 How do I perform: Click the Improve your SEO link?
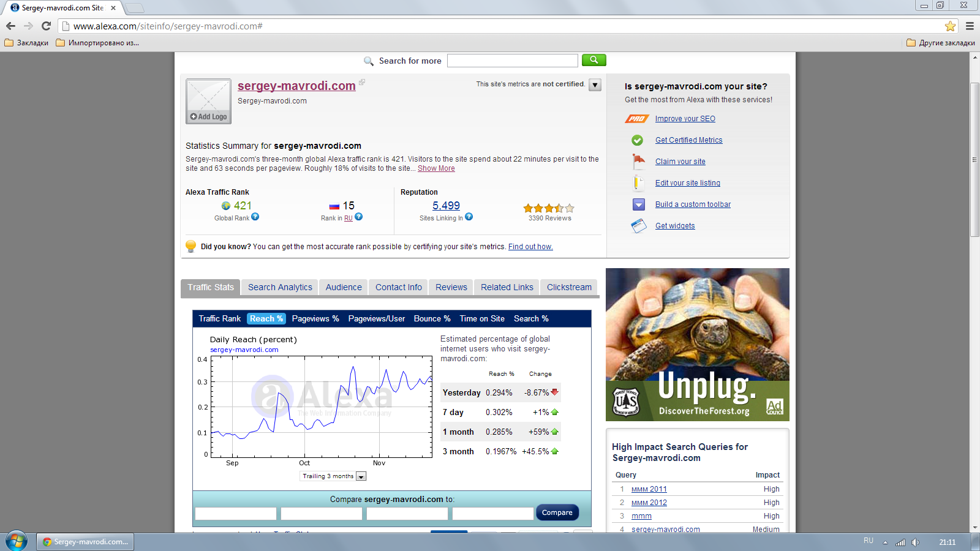pos(685,119)
